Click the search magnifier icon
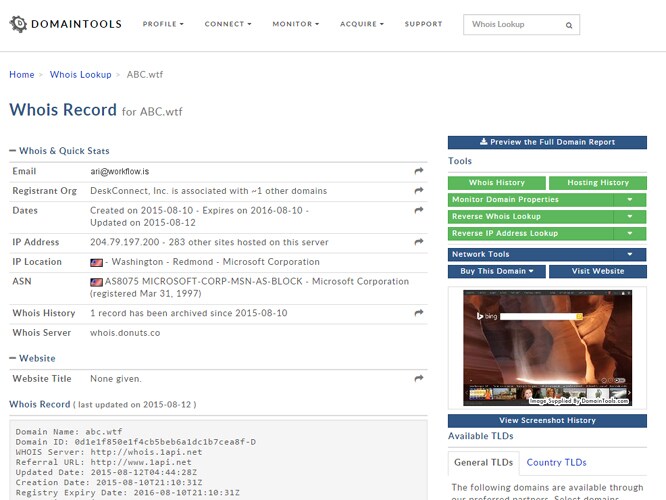The width and height of the screenshot is (666, 500). click(569, 25)
